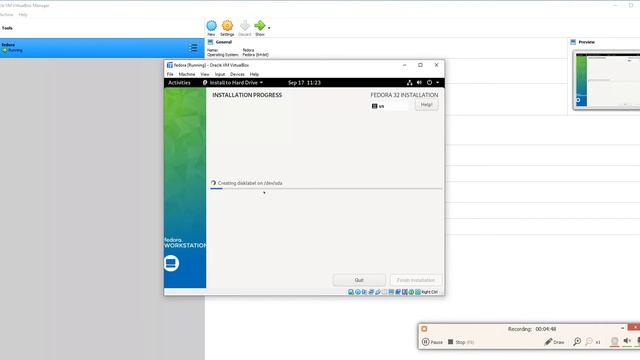
Task: Click the Preview section header icon
Action: pos(573,42)
